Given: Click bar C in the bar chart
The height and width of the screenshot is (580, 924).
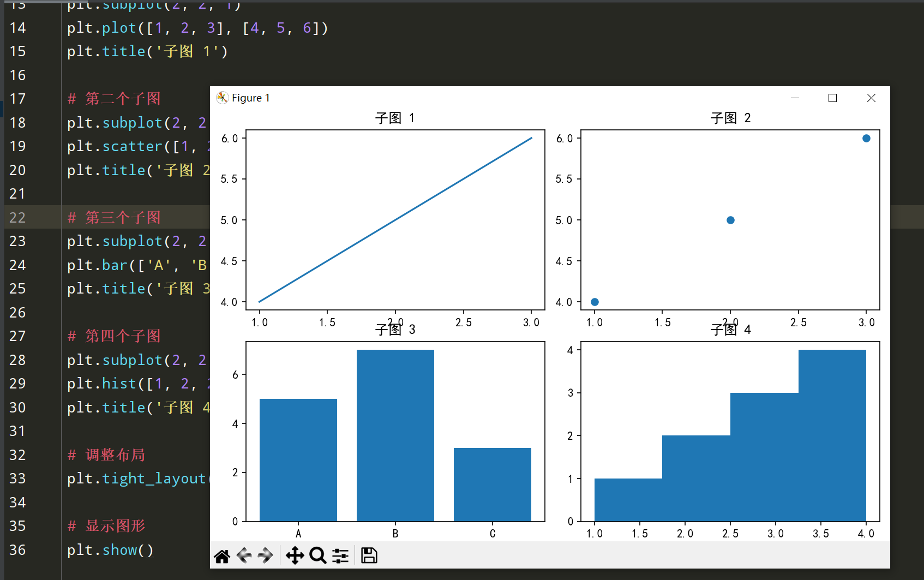Looking at the screenshot, I should [x=493, y=485].
